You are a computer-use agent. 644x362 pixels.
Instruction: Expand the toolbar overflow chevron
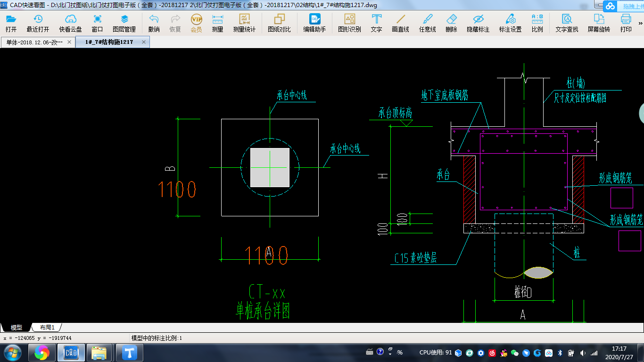(640, 23)
